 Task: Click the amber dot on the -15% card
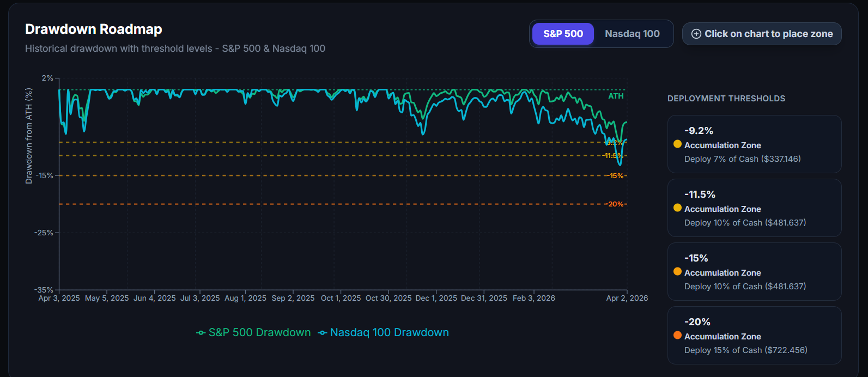pos(677,271)
